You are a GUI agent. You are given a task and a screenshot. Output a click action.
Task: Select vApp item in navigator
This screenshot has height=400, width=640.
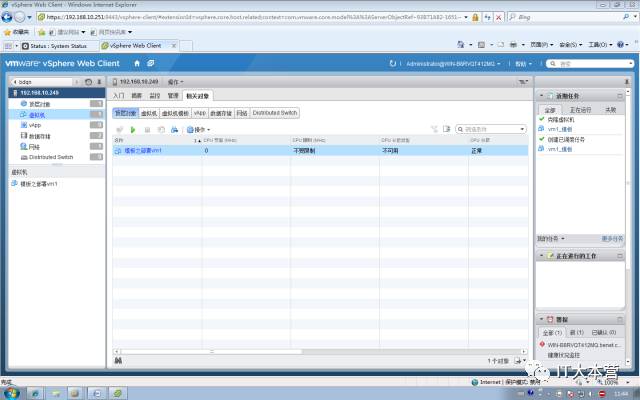coord(57,125)
